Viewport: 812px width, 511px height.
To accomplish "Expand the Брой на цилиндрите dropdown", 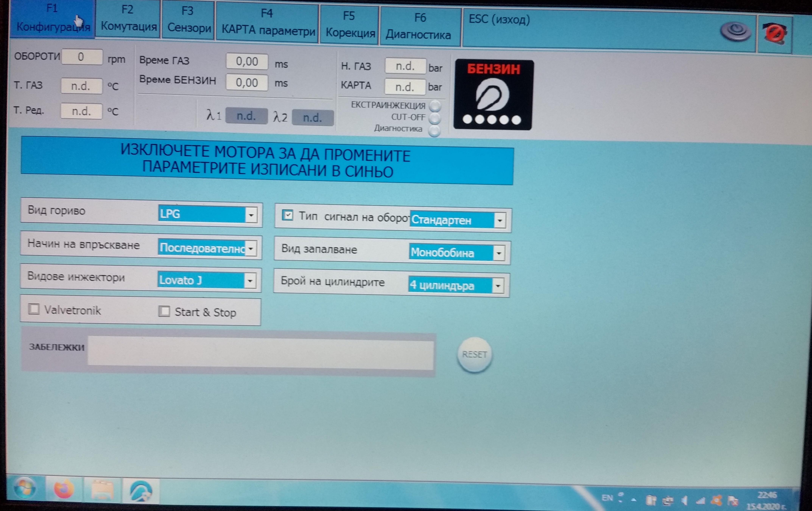I will [x=498, y=286].
